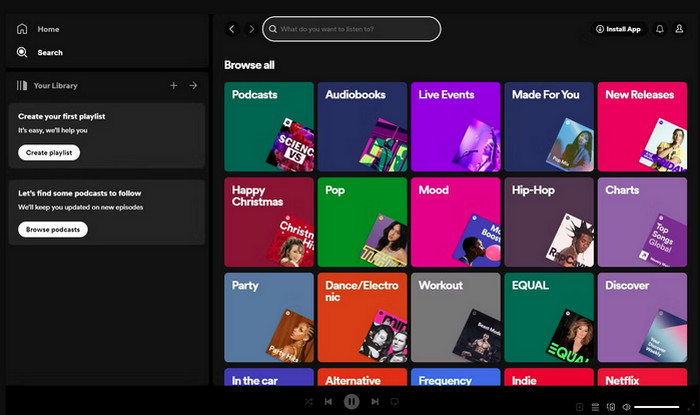
Task: Click the Home icon in sidebar
Action: (x=22, y=29)
